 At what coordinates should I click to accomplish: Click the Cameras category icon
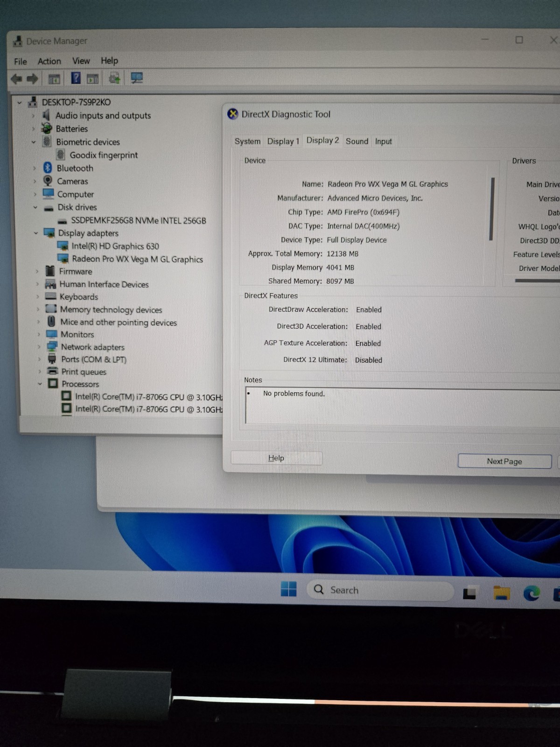point(48,181)
